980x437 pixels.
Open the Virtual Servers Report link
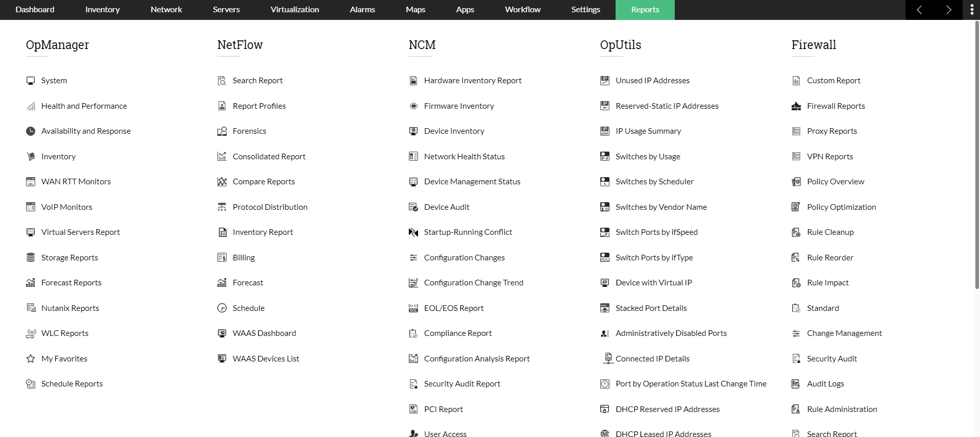point(81,232)
